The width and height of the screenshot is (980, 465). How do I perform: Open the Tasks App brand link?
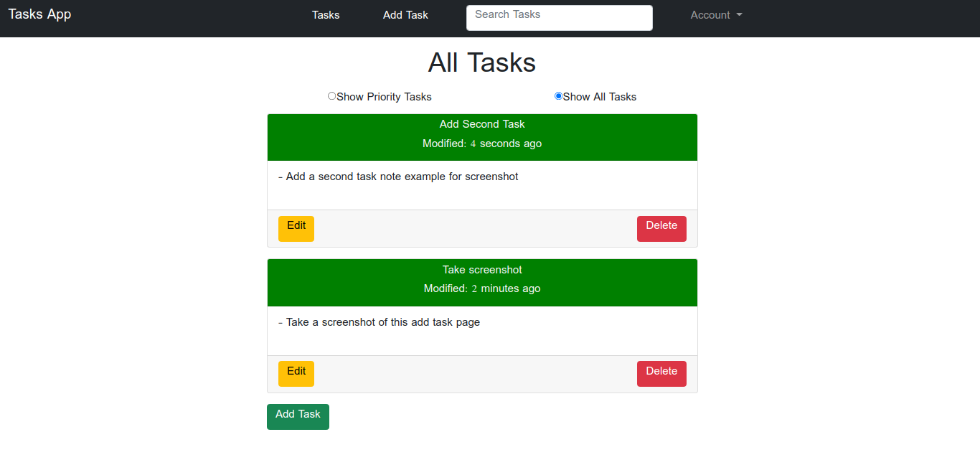pyautogui.click(x=39, y=14)
